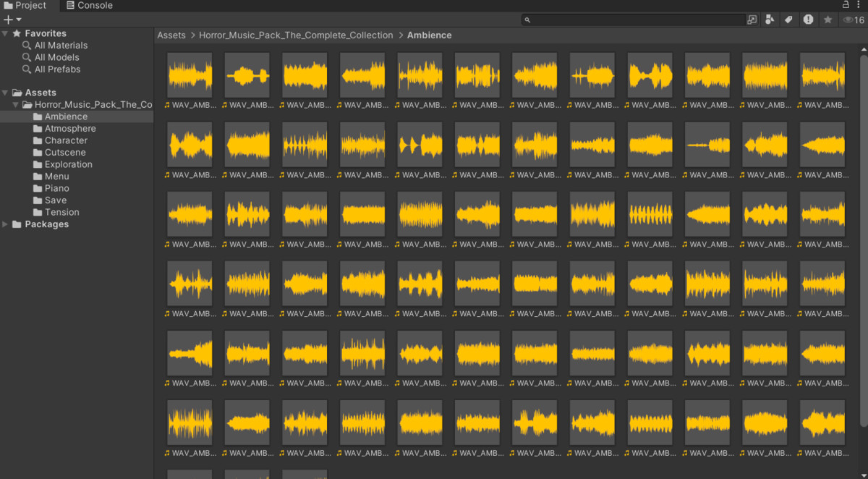Go to Horror_Music_Pack_The_Complete_Collection breadcrumb
The image size is (868, 479).
[x=296, y=35]
